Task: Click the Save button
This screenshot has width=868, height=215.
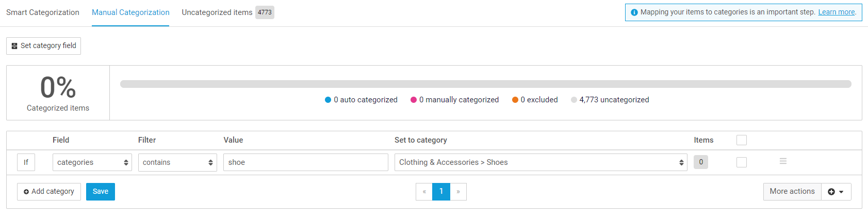Action: [101, 192]
